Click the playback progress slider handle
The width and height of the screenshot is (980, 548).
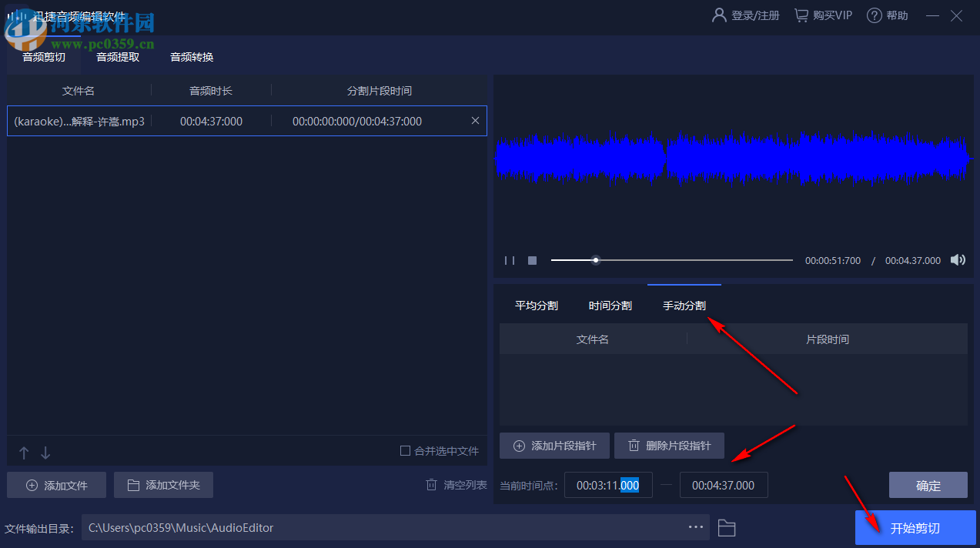(x=595, y=260)
